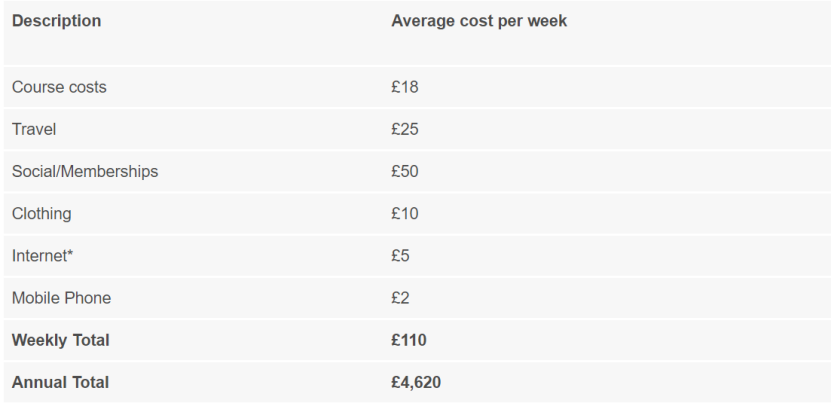Select the Average cost per week header
Image resolution: width=831 pixels, height=403 pixels.
click(479, 21)
